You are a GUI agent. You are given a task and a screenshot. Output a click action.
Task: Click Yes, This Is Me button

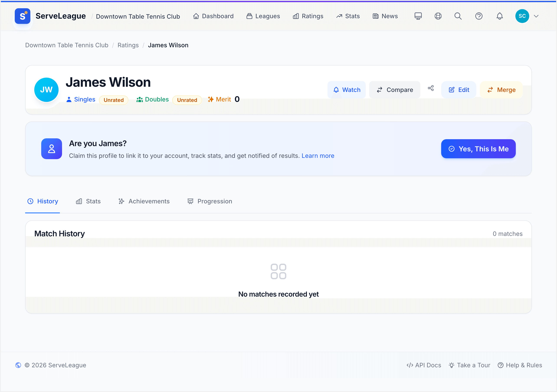click(478, 149)
